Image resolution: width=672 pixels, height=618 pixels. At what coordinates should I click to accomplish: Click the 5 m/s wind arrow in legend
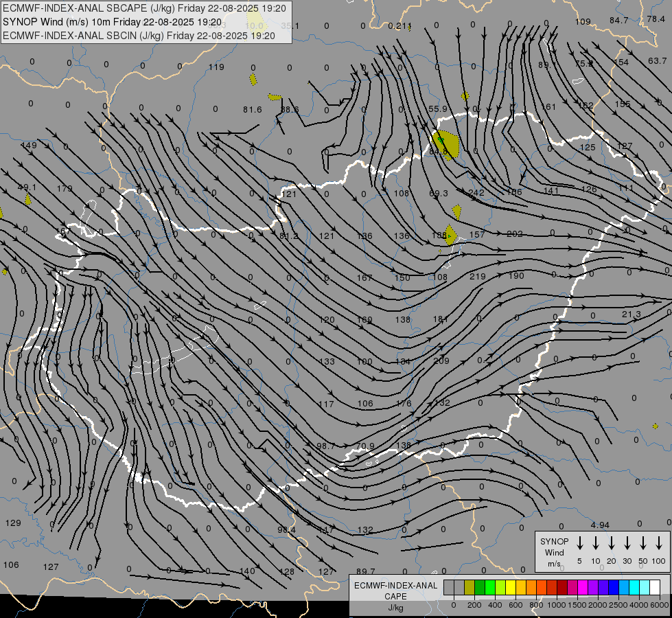tap(579, 543)
